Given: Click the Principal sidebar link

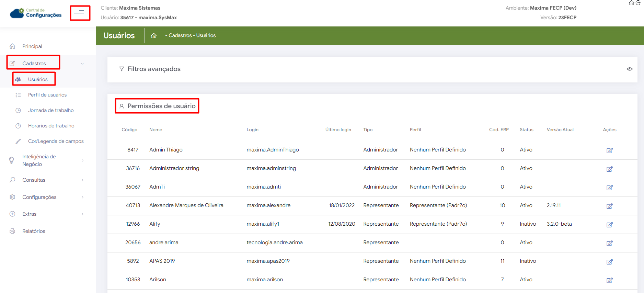Looking at the screenshot, I should tap(32, 46).
